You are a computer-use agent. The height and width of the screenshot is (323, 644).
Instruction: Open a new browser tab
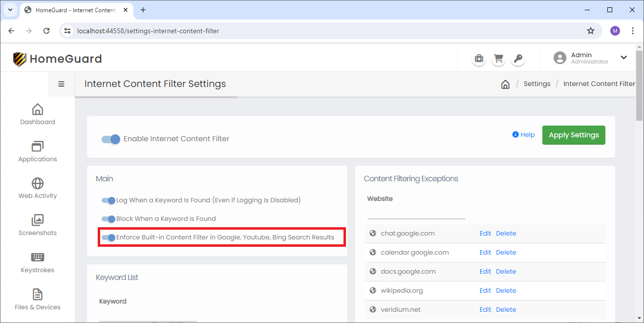click(x=143, y=10)
